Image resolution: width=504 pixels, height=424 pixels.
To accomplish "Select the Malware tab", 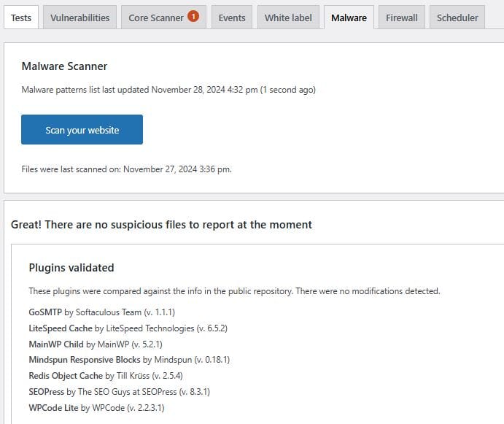I will tap(349, 18).
